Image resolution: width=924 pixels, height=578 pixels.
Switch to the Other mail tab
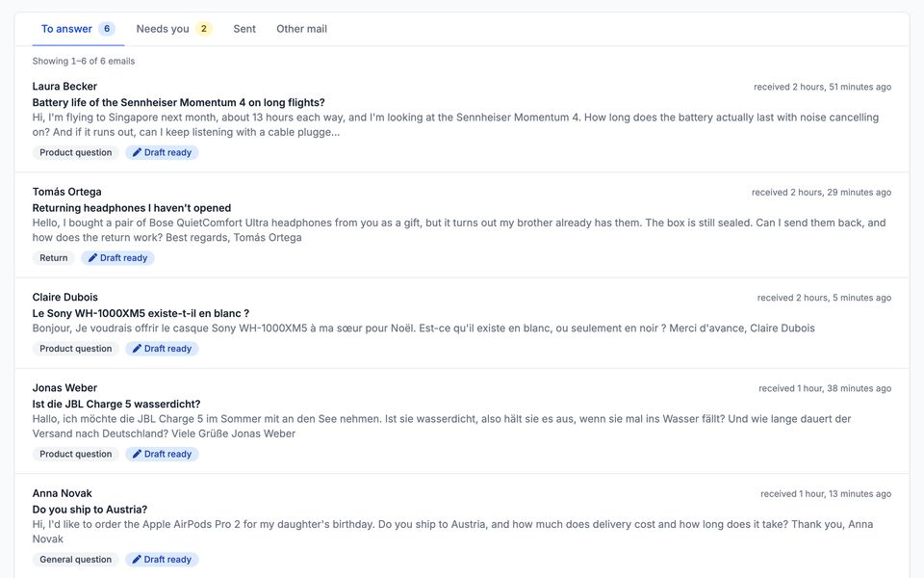tap(301, 29)
